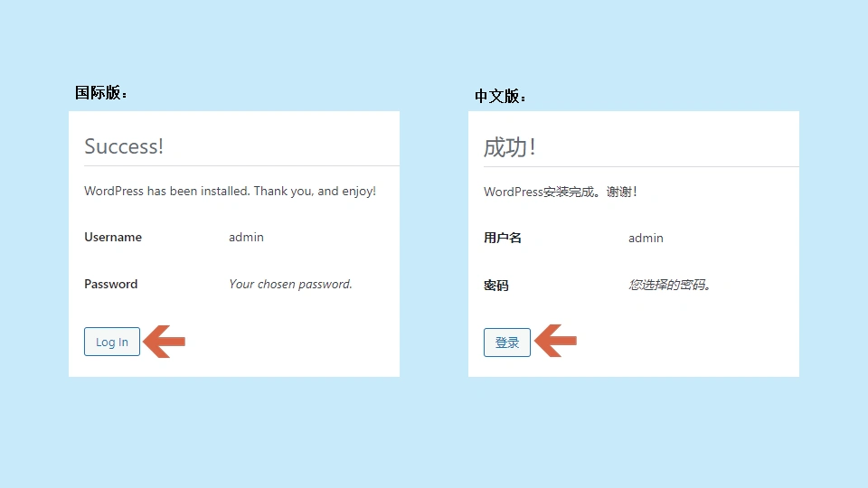Click the "WordPress has been installed" message
Viewport: 868px width, 488px height.
pos(230,192)
